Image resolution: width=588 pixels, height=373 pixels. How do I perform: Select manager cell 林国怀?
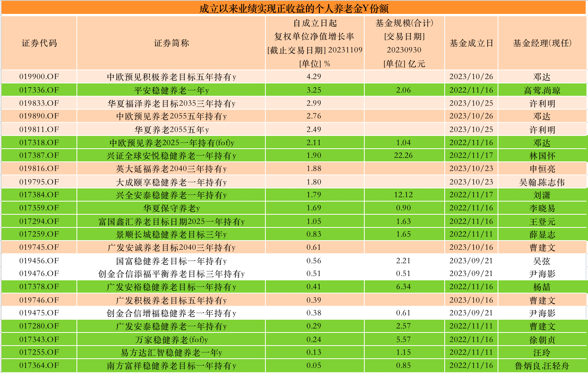click(x=542, y=156)
